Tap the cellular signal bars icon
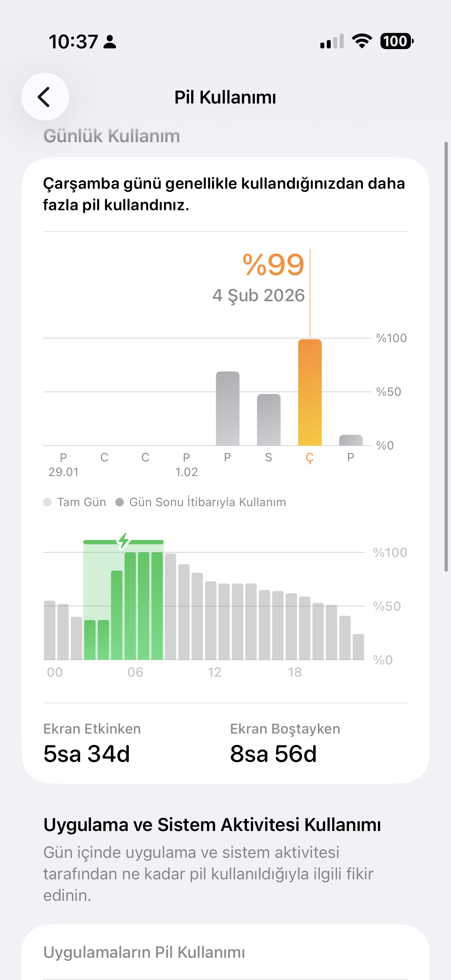451x980 pixels. (331, 42)
